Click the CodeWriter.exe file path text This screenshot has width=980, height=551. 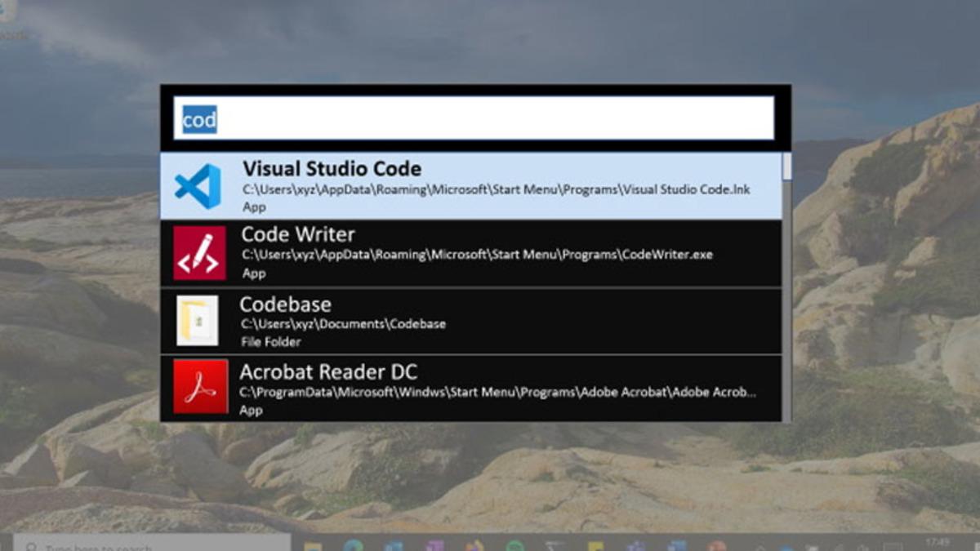tap(477, 255)
